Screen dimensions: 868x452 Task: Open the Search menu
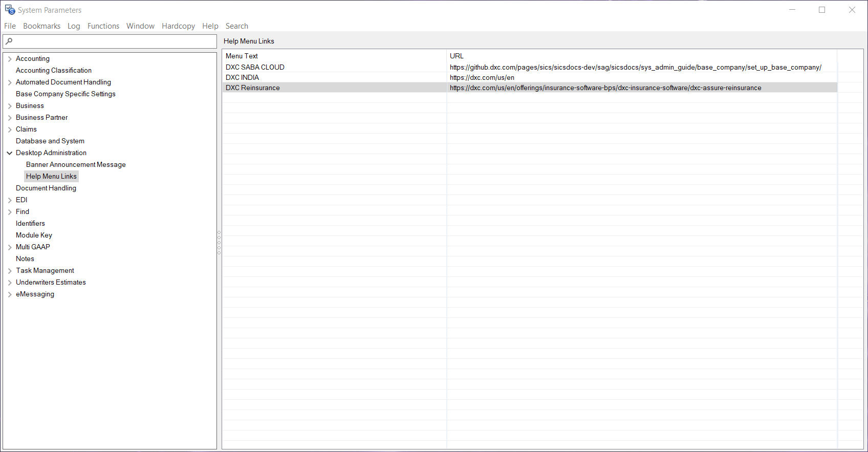pos(237,26)
